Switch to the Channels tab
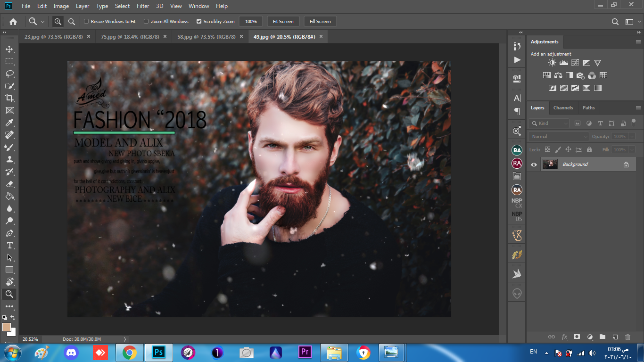The width and height of the screenshot is (644, 362). point(563,108)
